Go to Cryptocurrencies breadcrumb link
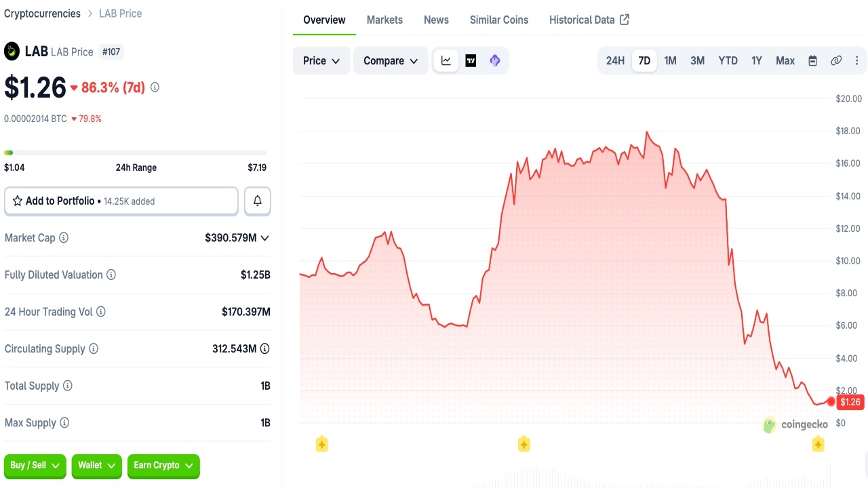Viewport: 868px width, 488px height. point(42,14)
